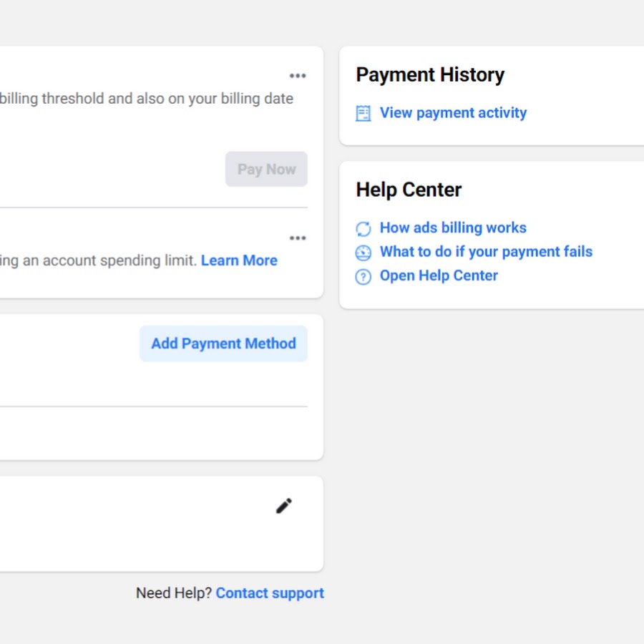Click the account spending limit text
The image size is (644, 644).
coord(98,260)
